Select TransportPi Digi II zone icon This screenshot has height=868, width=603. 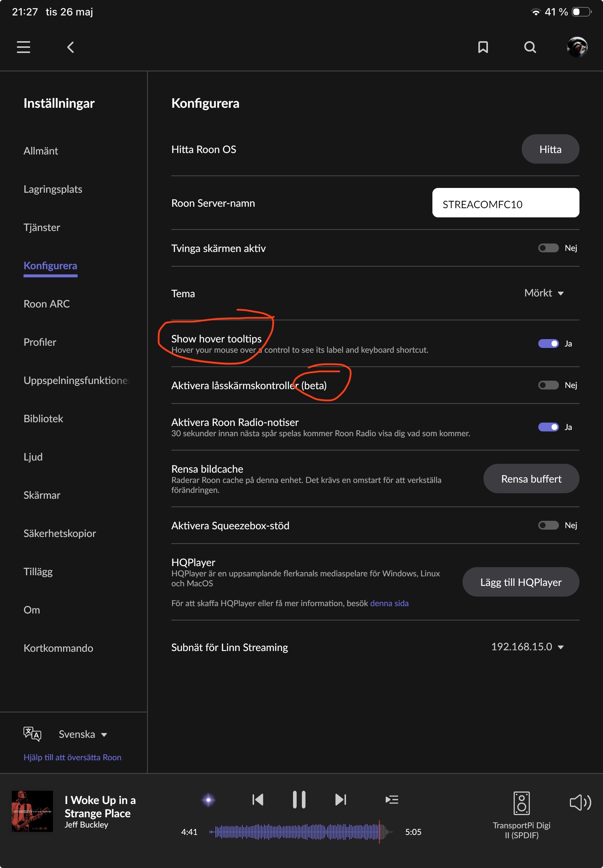[521, 803]
